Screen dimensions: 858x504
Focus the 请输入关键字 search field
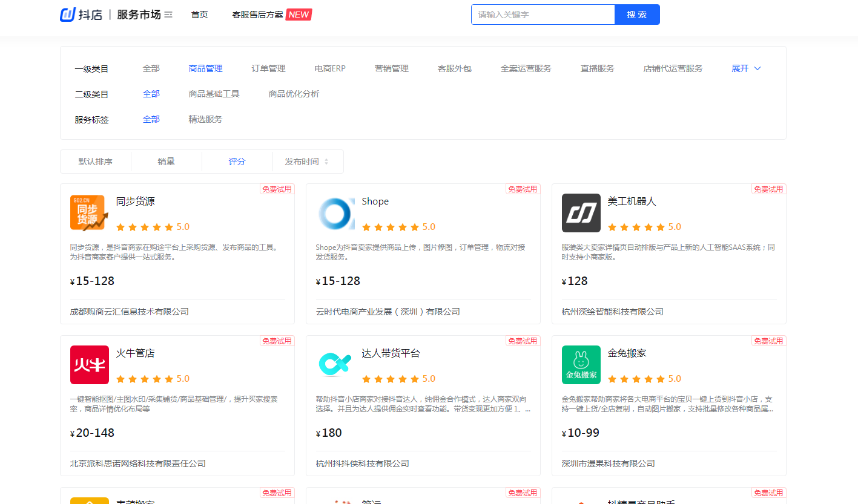click(543, 15)
